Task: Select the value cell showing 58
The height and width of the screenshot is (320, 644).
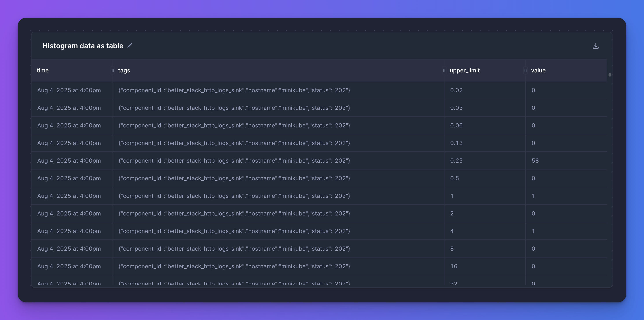Action: coord(535,161)
